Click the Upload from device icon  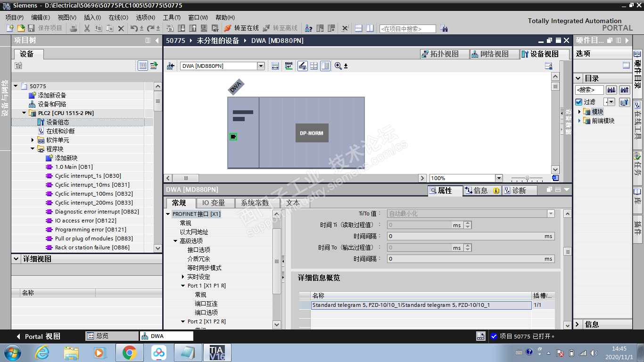point(192,28)
